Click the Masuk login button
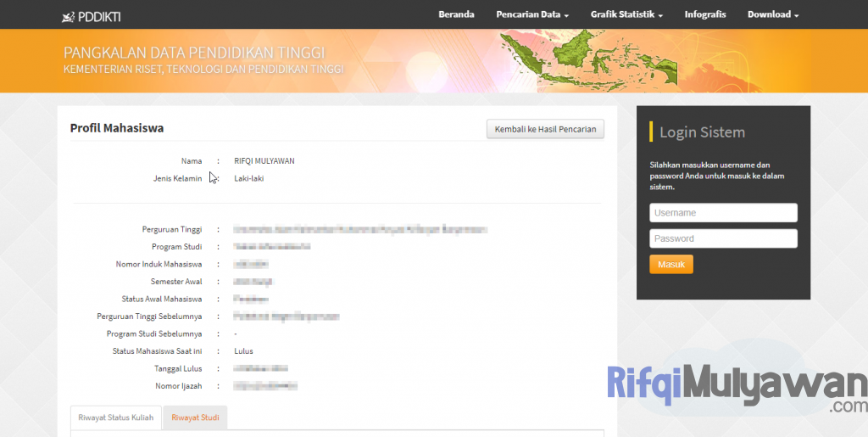This screenshot has width=868, height=437. pos(671,264)
